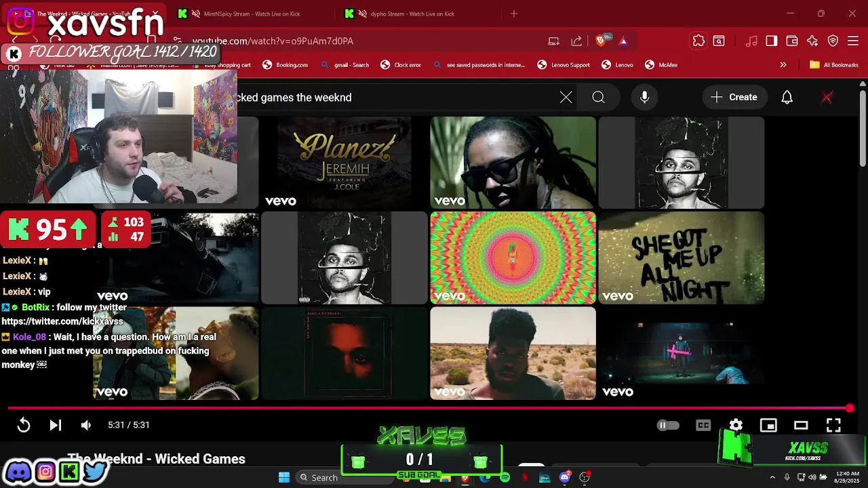Open YouTube notifications bell
This screenshot has height=488, width=868.
pyautogui.click(x=787, y=98)
